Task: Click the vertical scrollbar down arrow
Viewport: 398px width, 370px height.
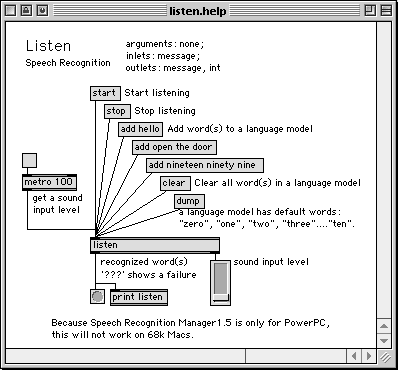Action: (384, 341)
